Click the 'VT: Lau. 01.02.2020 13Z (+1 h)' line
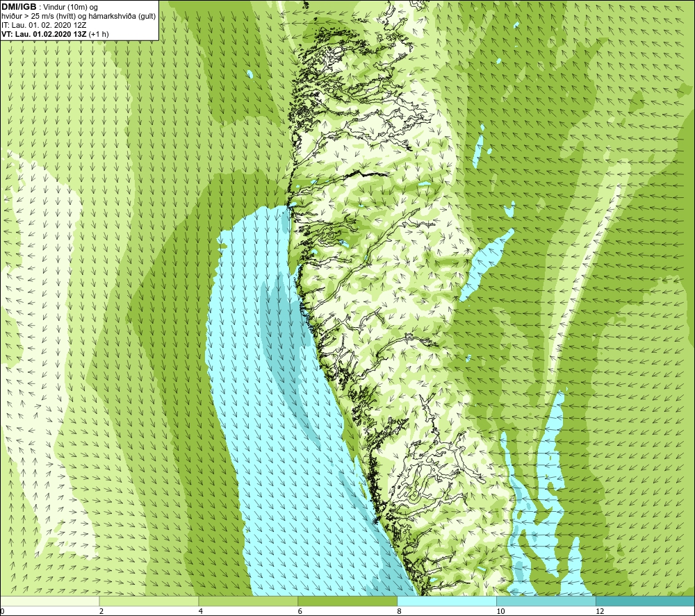This screenshot has width=695, height=616. coord(55,34)
